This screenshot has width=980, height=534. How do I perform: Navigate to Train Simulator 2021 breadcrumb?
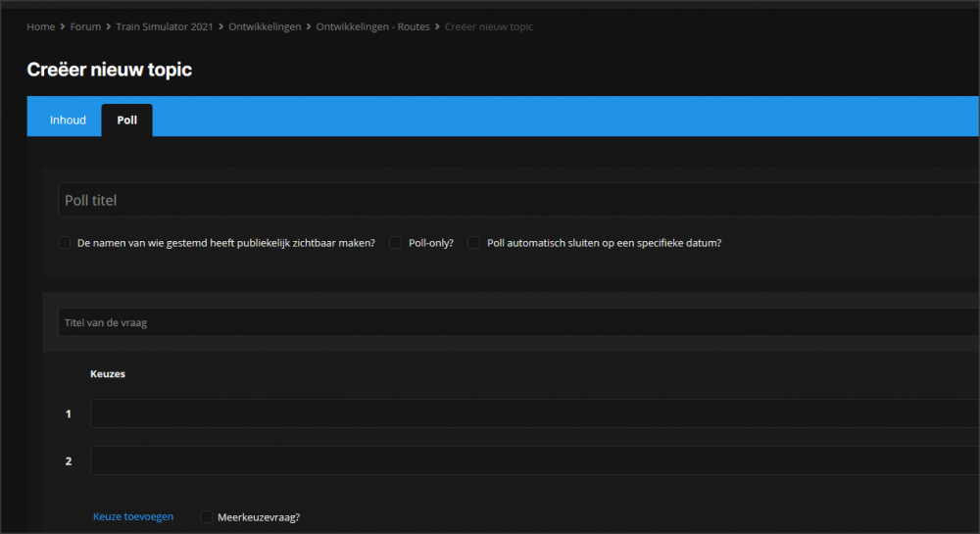(163, 26)
